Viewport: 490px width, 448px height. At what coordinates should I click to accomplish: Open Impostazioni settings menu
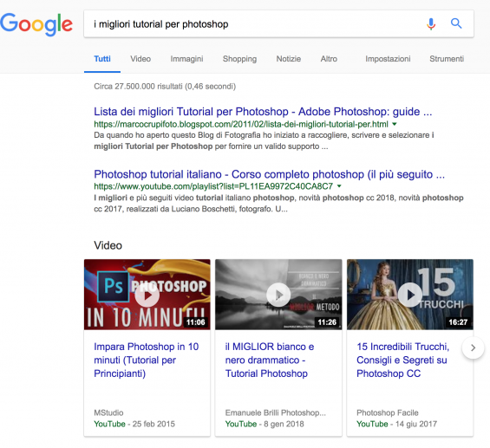[388, 59]
